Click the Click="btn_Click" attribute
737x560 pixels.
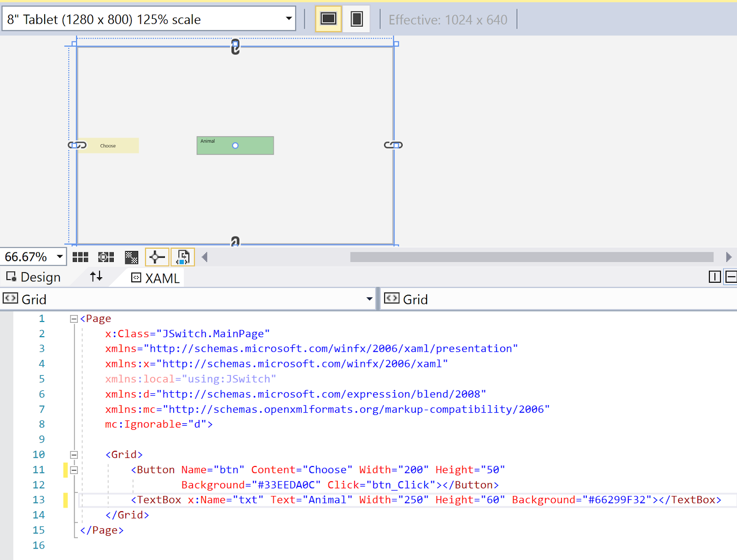point(382,485)
